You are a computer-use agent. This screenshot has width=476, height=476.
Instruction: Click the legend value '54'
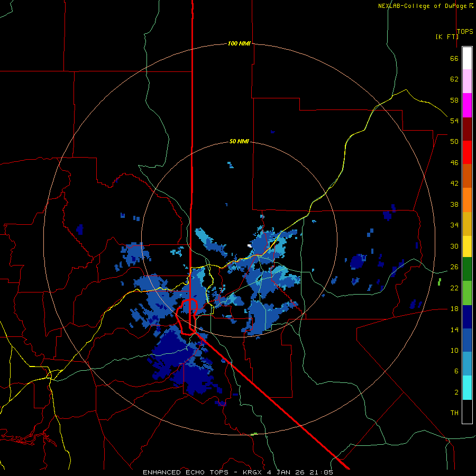pyautogui.click(x=454, y=121)
